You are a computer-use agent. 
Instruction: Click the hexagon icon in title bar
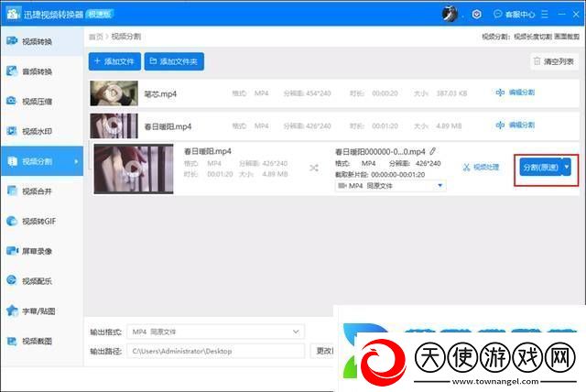(476, 15)
